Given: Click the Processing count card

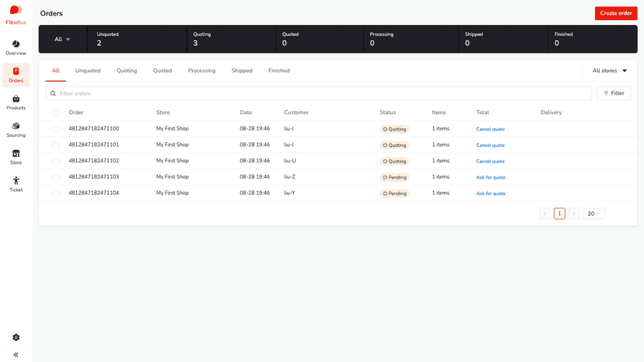Looking at the screenshot, I should pos(411,40).
